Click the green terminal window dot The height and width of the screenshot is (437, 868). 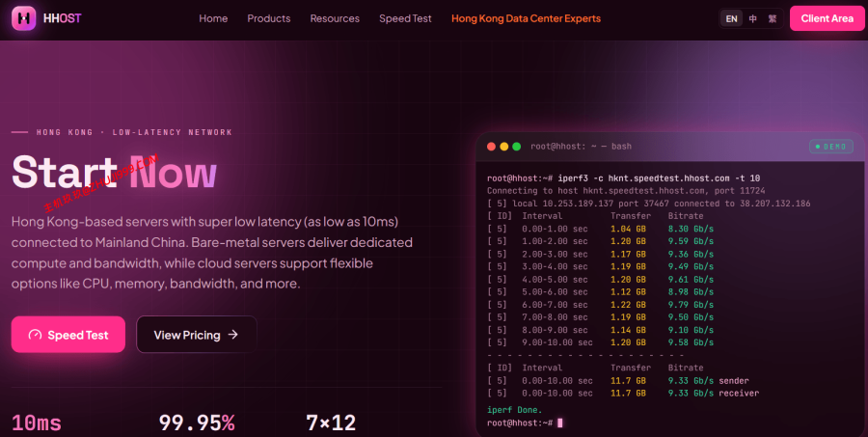coord(517,147)
